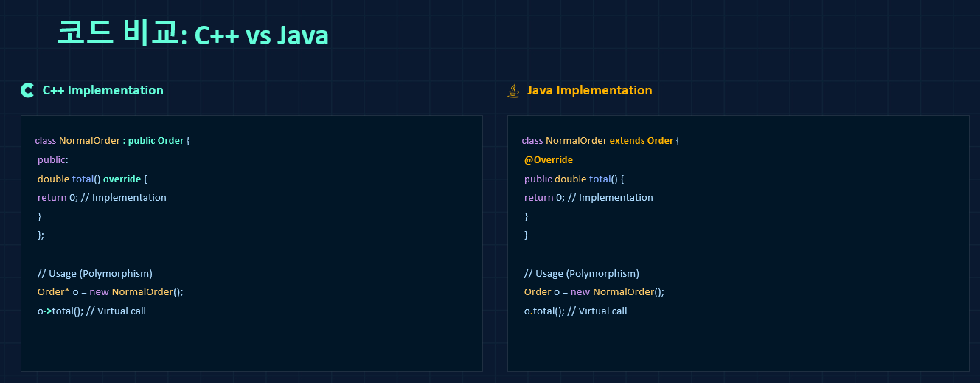
Task: Click the 'extends Order' text in Java code
Action: tap(641, 140)
